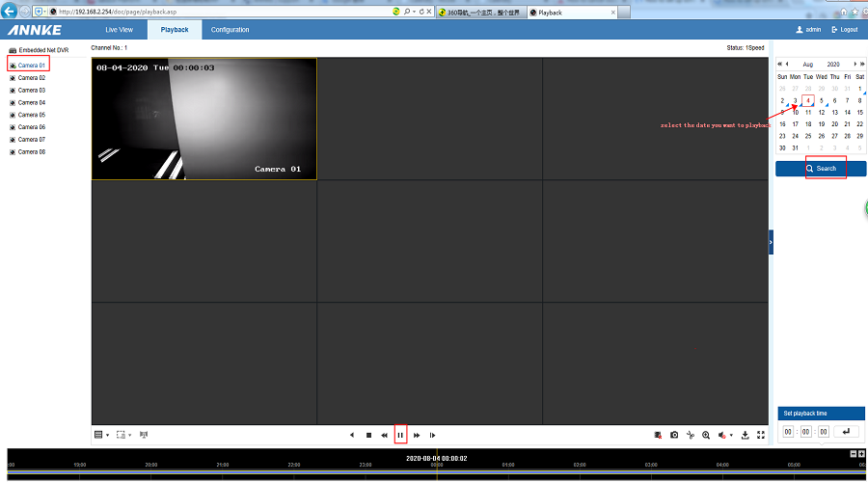Capture a snapshot with camera icon

674,435
